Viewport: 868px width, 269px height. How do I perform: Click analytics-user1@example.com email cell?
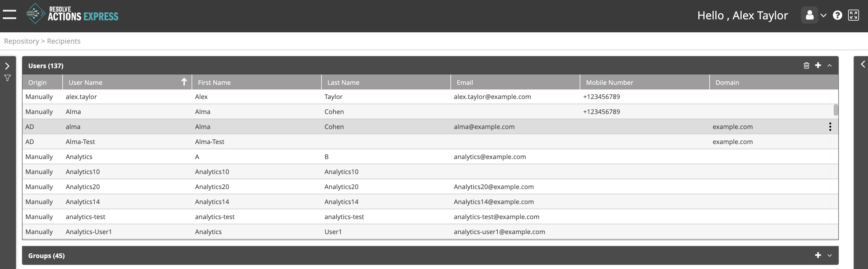499,231
